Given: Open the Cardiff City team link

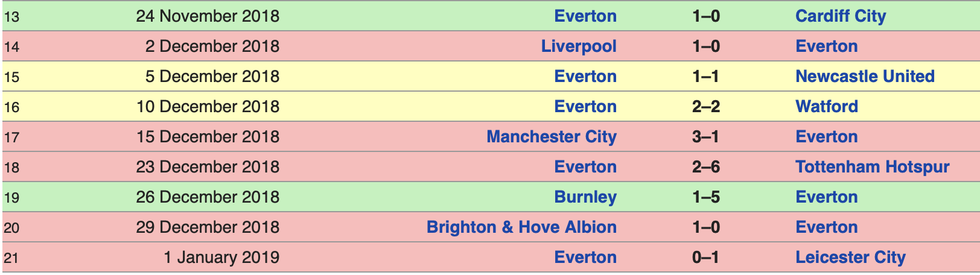Looking at the screenshot, I should coord(841,16).
